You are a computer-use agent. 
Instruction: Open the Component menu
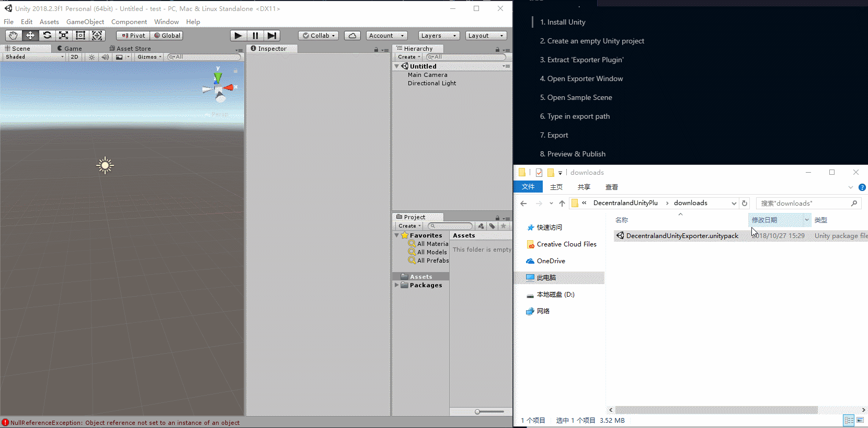click(129, 22)
